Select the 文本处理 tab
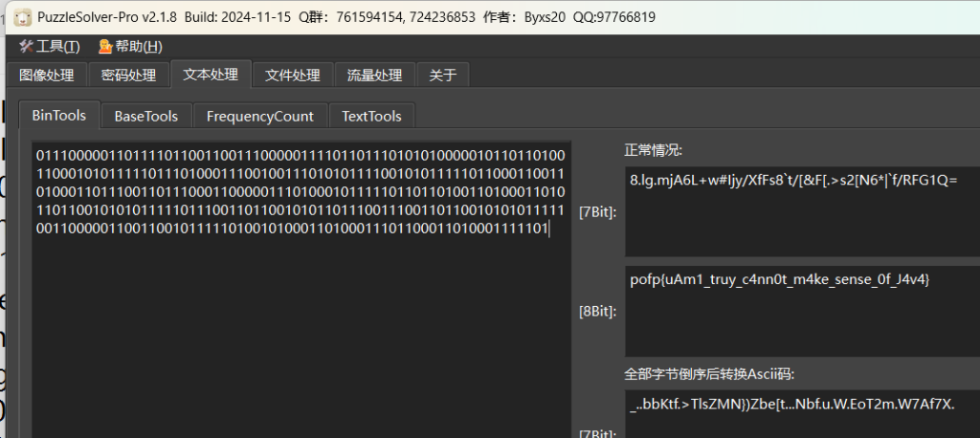 click(x=211, y=75)
